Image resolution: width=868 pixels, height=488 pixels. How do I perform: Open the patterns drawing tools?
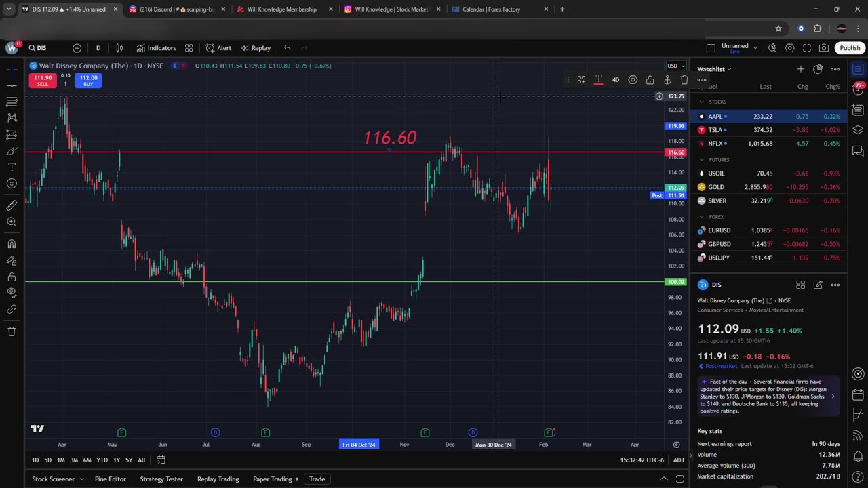click(12, 118)
